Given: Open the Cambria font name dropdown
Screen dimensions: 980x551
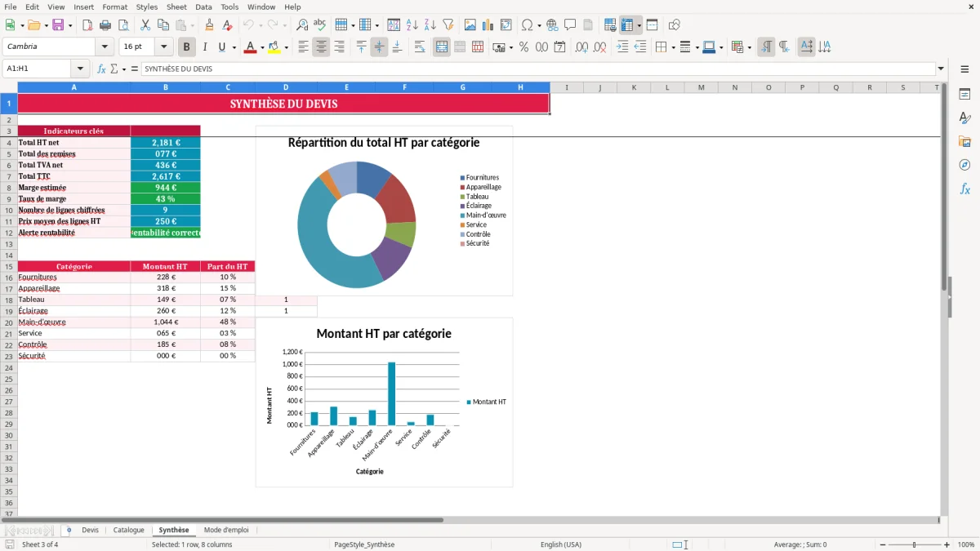Looking at the screenshot, I should click(105, 47).
